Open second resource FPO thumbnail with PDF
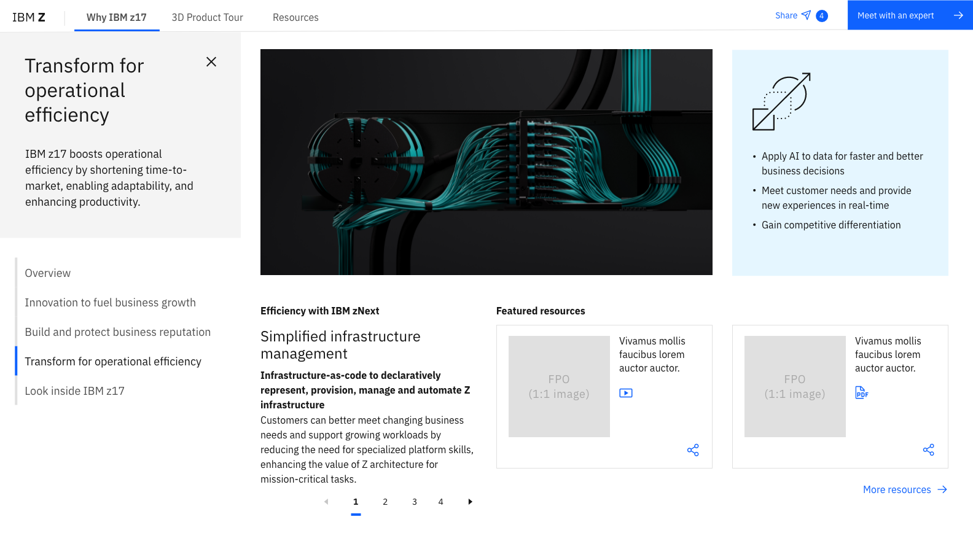 795,386
